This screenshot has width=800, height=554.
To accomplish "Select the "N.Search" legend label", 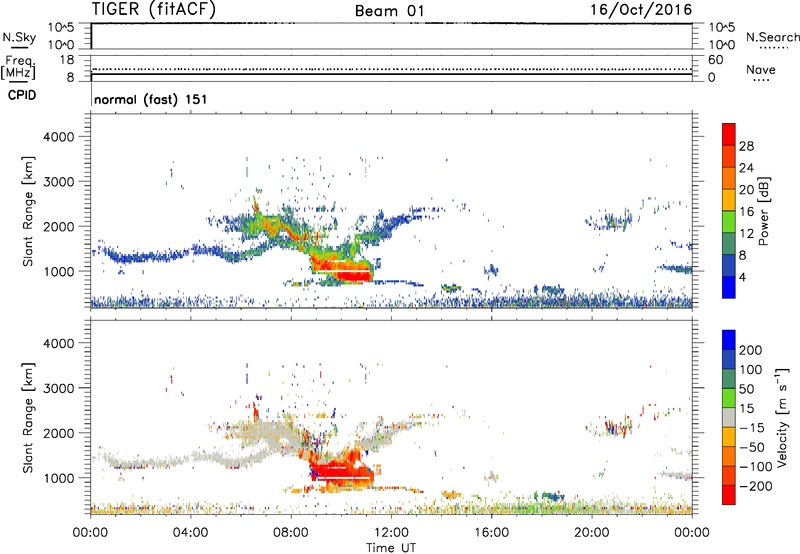I will 772,37.
